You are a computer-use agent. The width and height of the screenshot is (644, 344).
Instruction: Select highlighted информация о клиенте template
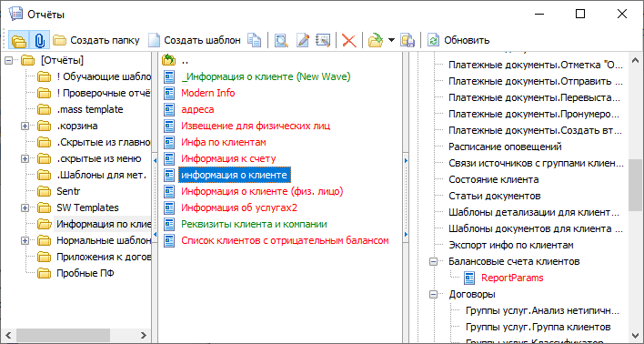(x=235, y=175)
